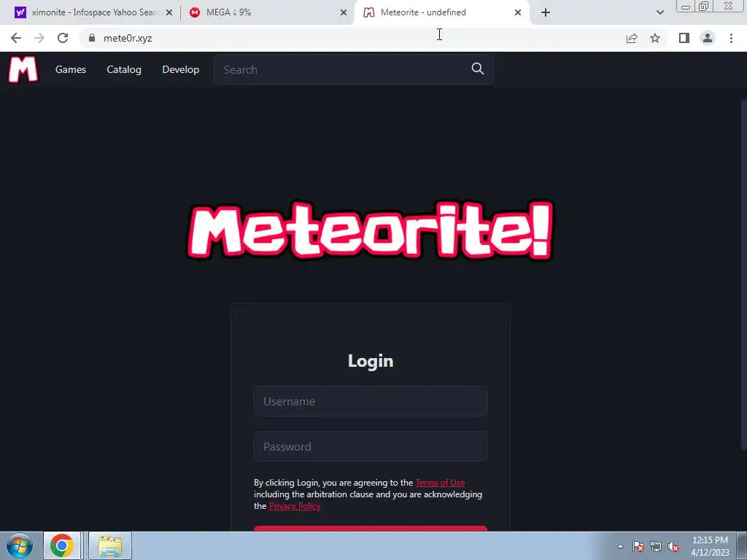
Task: Expand the tab search chevron
Action: click(659, 12)
